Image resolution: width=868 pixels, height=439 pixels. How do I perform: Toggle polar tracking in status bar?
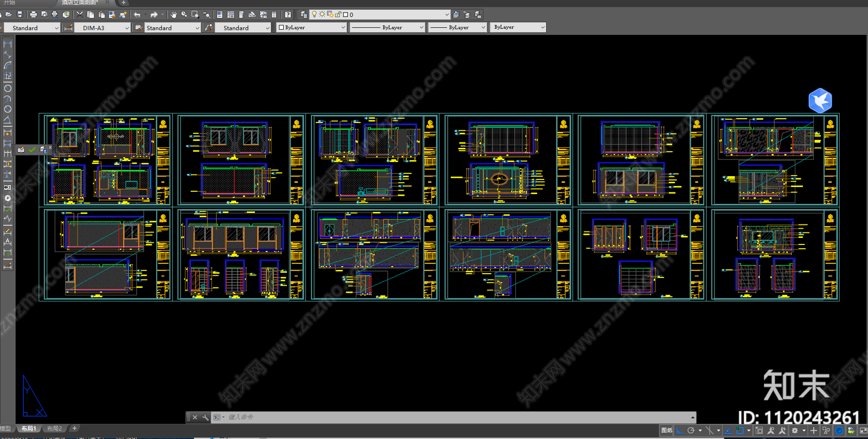point(691,431)
